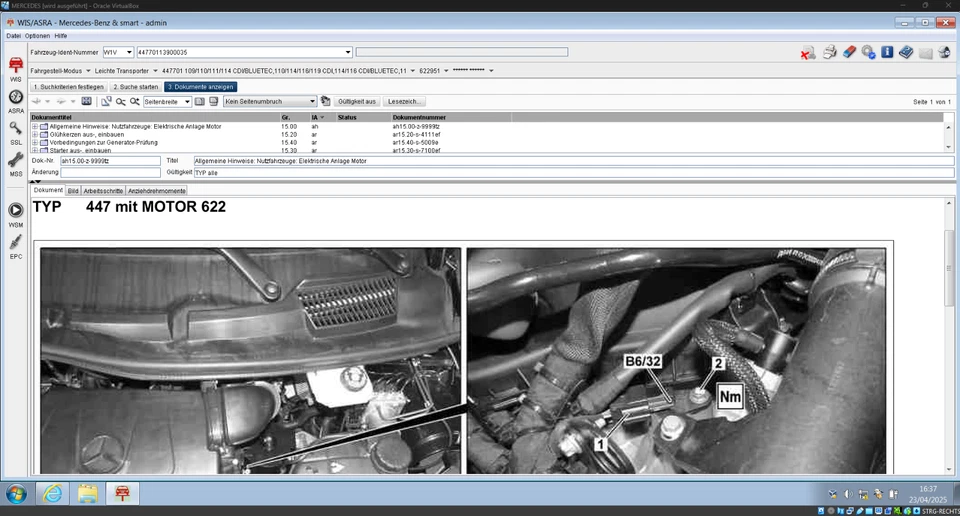This screenshot has width=960, height=516.
Task: Switch to the Dokument tab
Action: (x=48, y=190)
